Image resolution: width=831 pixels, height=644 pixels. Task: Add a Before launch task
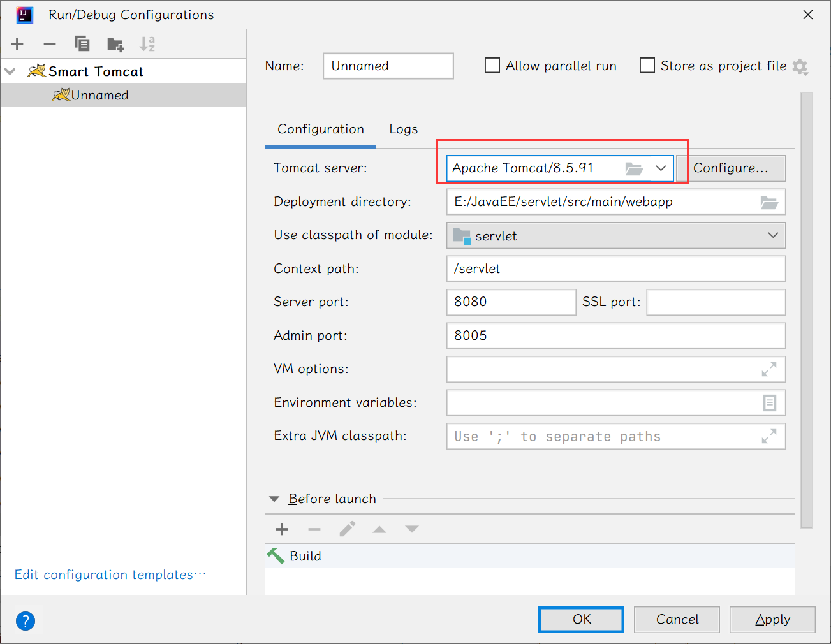[x=282, y=529]
